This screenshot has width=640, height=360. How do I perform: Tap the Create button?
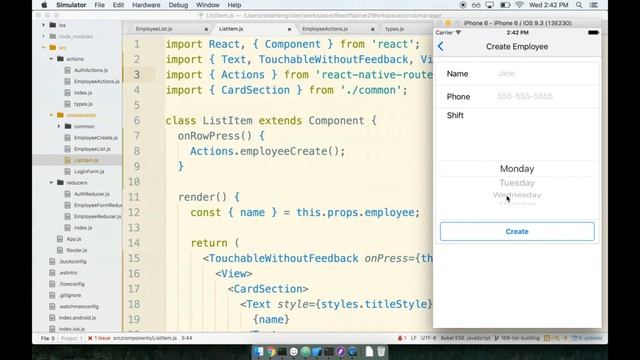[x=517, y=231]
